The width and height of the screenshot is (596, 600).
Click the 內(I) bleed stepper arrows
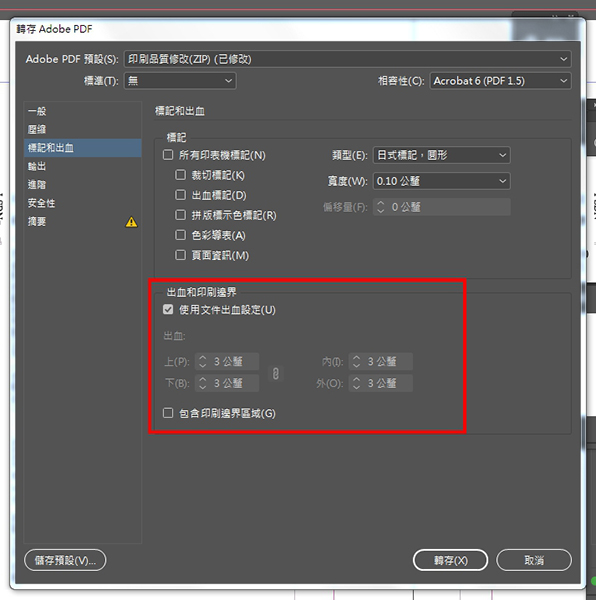pyautogui.click(x=356, y=362)
